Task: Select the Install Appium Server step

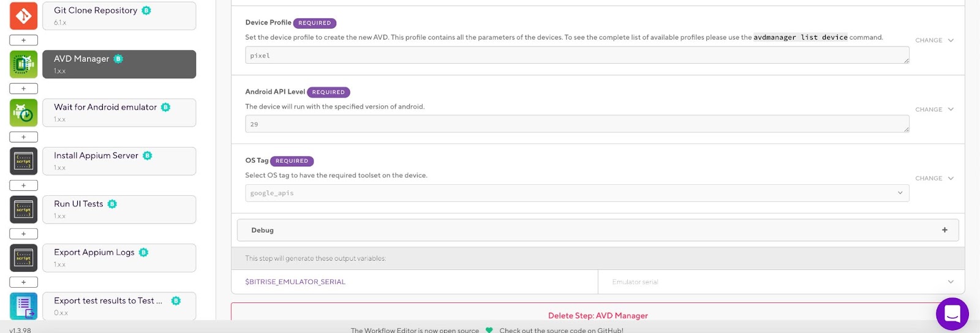Action: [x=119, y=161]
